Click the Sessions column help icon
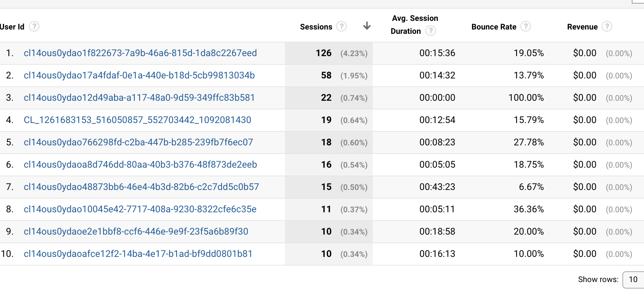Image resolution: width=644 pixels, height=290 pixels. click(x=341, y=26)
